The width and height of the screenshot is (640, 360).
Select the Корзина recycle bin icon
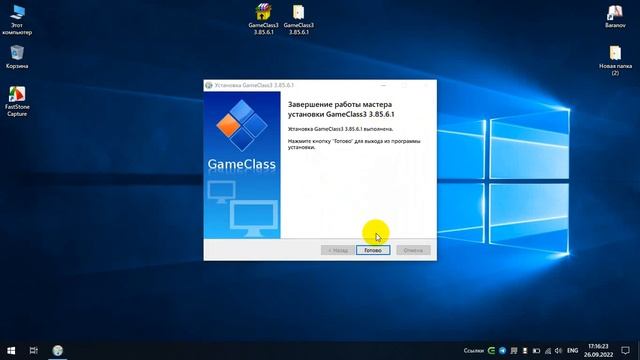[17, 57]
